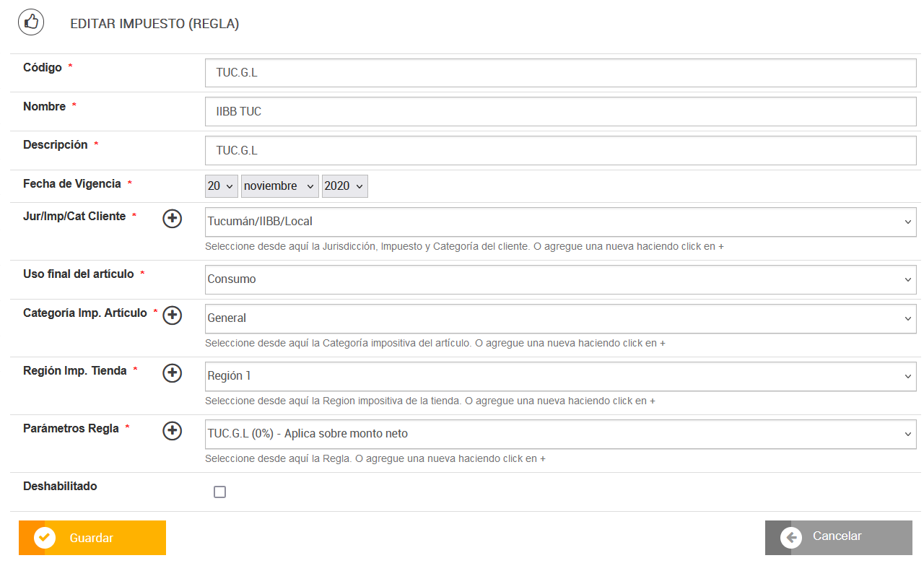Add new Región Imp. Tienda with plus icon
Screen dimensions: 924x571
(172, 373)
